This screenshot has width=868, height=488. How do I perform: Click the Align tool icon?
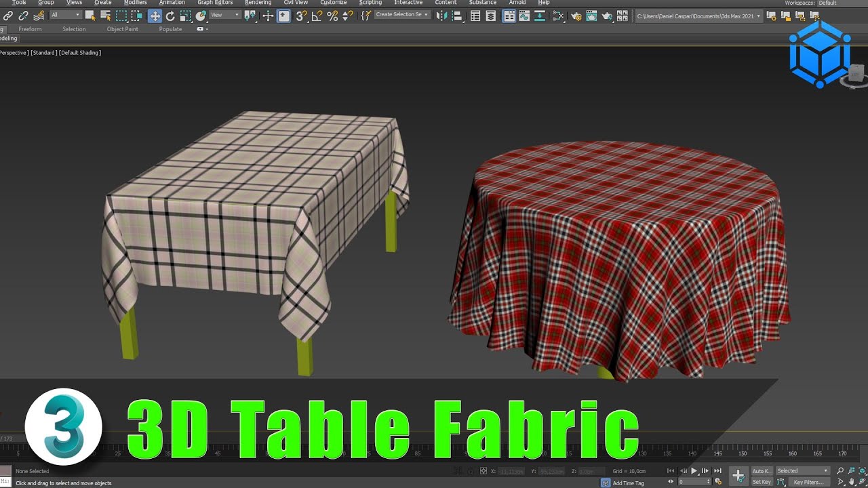(456, 16)
